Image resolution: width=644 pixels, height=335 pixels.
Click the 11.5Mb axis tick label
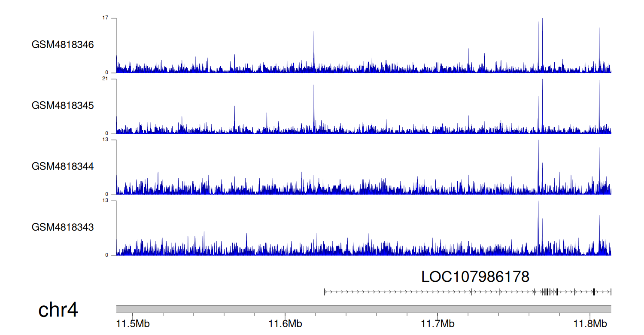133,323
